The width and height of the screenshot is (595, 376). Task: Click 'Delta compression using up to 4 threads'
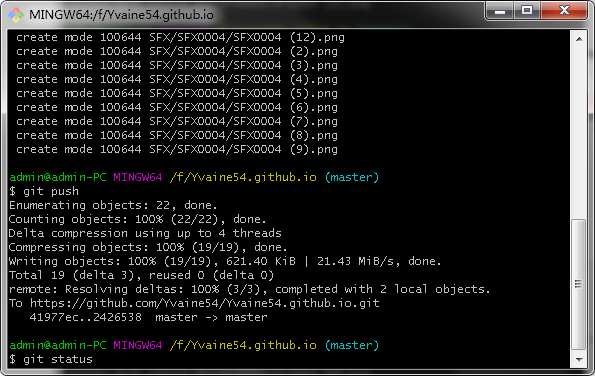pos(145,233)
